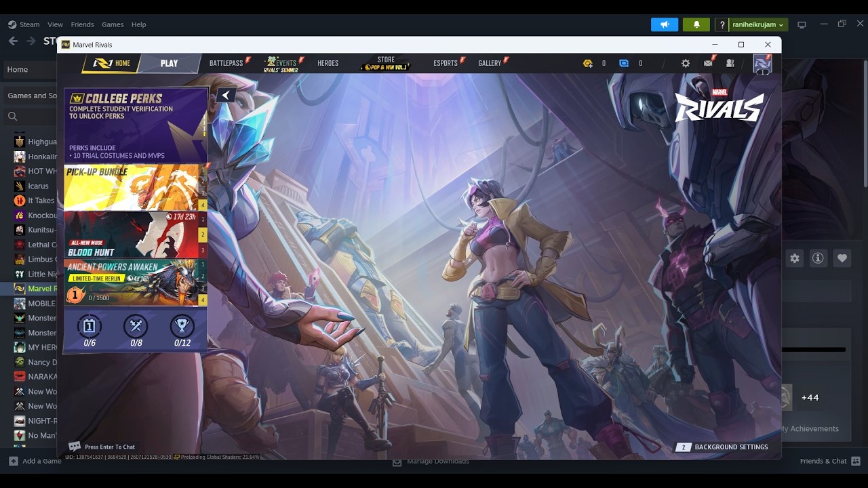
Task: Go to the HOME tab in Marvel Rivals
Action: tap(113, 63)
